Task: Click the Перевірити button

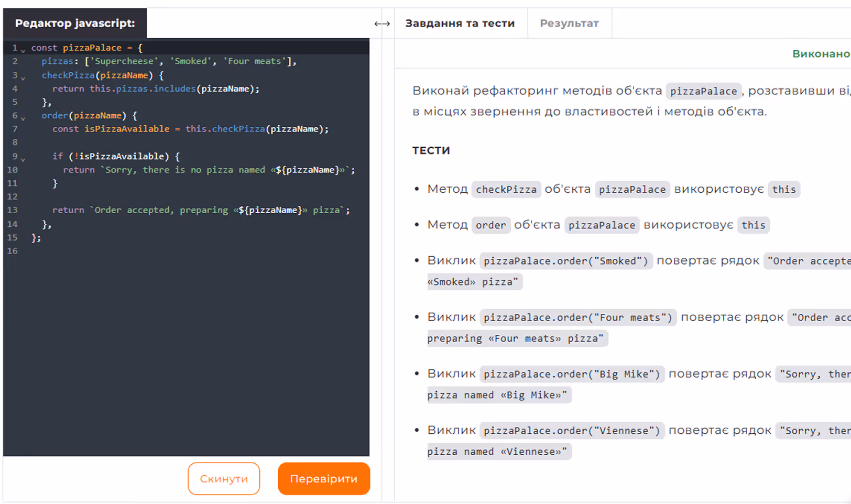Action: pyautogui.click(x=324, y=478)
